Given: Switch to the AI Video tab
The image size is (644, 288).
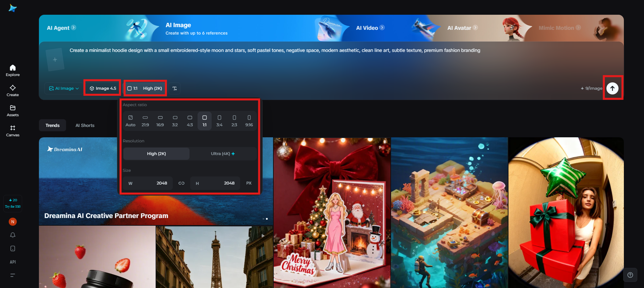Looking at the screenshot, I should pyautogui.click(x=370, y=28).
